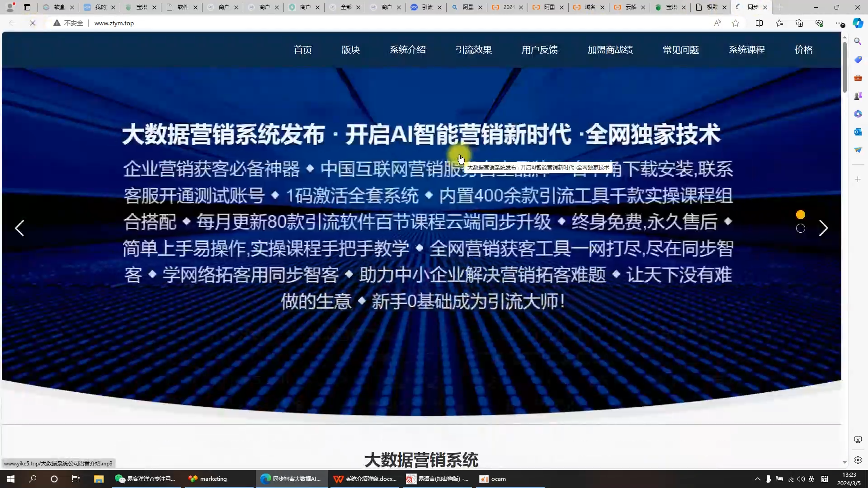Select the second carousel indicator dot
Viewport: 868px width, 488px height.
coord(800,229)
